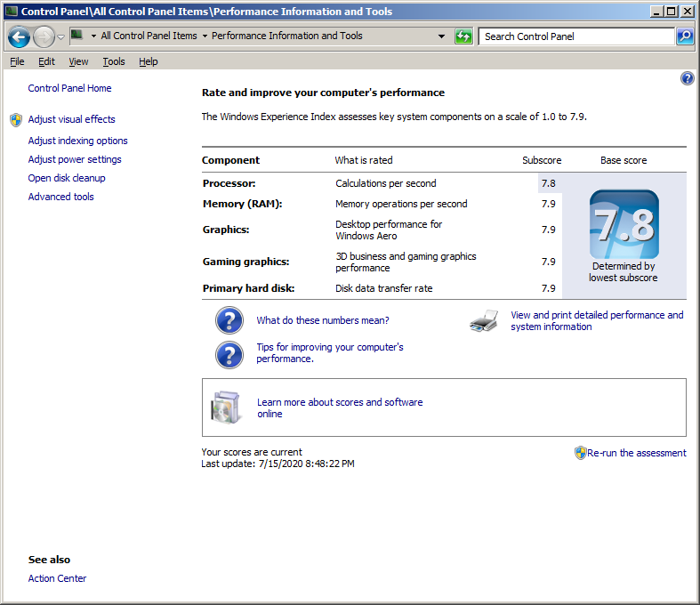Screen dimensions: 700x605
Task: Click the printer icon
Action: (484, 320)
